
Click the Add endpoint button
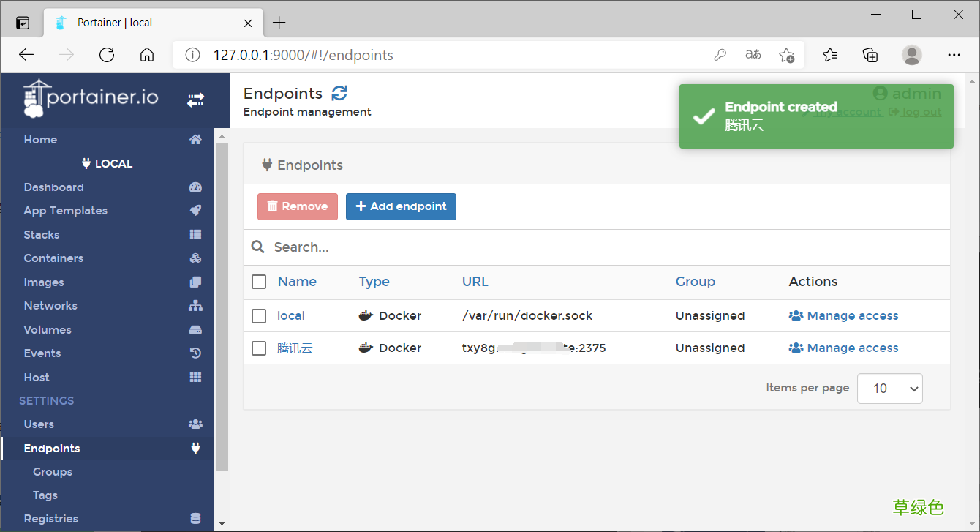[401, 206]
